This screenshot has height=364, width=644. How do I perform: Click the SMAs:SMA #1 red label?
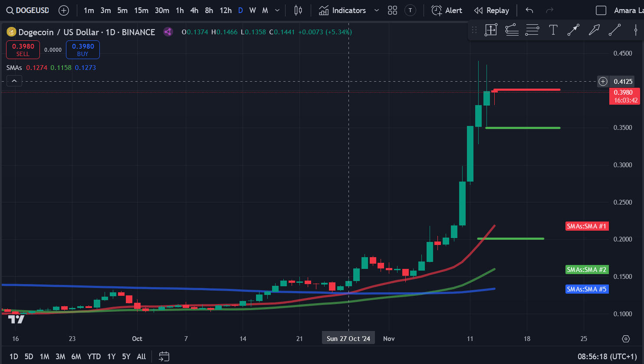(x=587, y=226)
